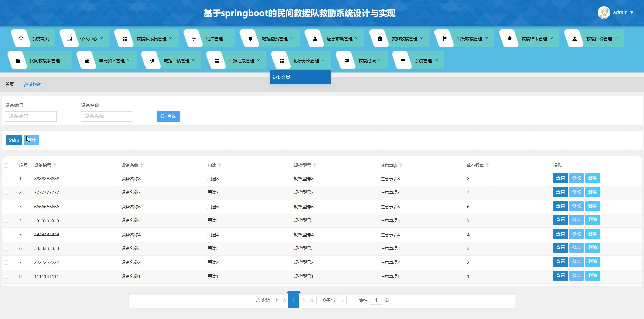Viewport: 644px width, 319px height.
Task: Click the 设备编号 search input field
Action: (x=31, y=116)
